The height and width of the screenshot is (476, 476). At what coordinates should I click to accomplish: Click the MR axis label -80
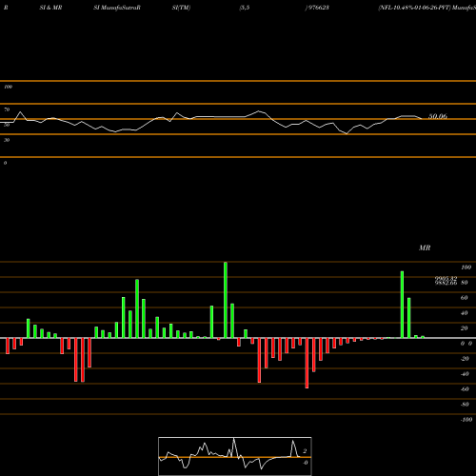465,405
